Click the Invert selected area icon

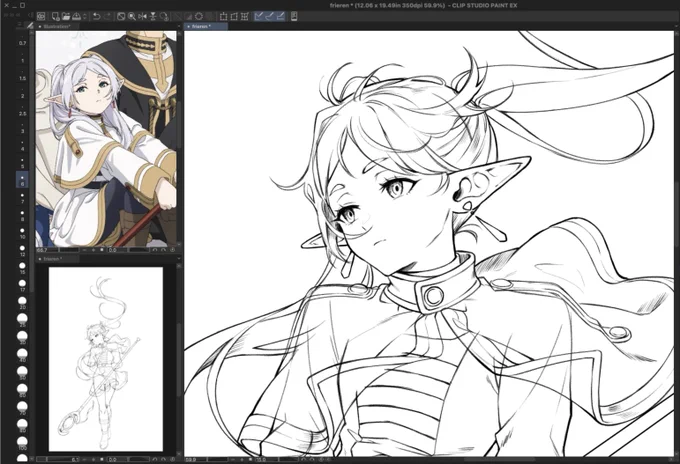[188, 16]
